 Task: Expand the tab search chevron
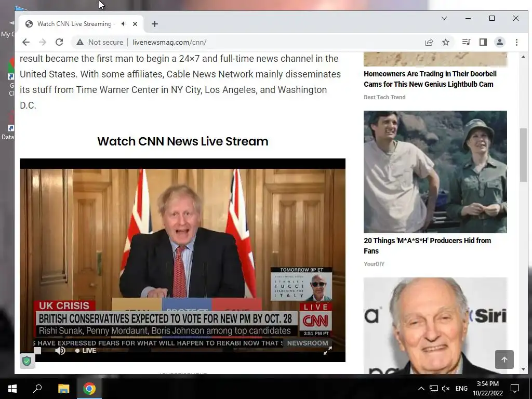pos(444,18)
